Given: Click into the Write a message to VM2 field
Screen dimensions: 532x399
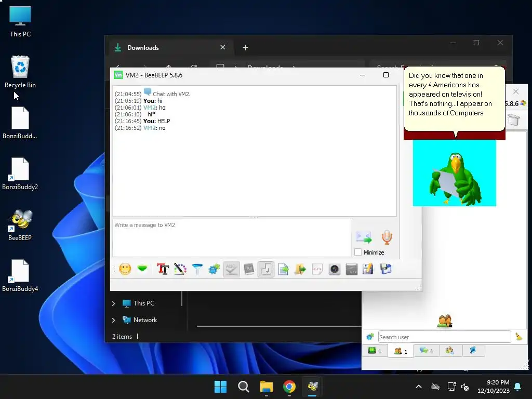Looking at the screenshot, I should (x=231, y=237).
